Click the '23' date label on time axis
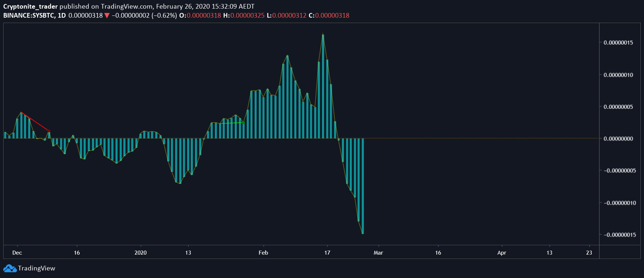Screen dimensions: 644x278 pyautogui.click(x=589, y=253)
